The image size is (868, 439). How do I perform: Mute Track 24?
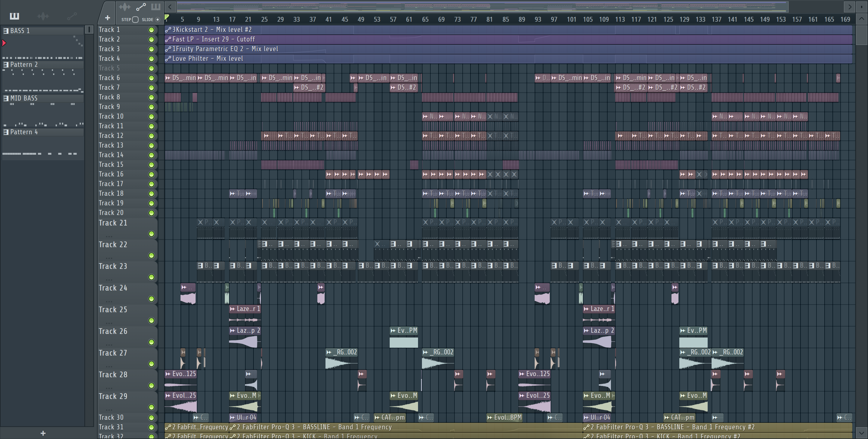click(x=152, y=299)
